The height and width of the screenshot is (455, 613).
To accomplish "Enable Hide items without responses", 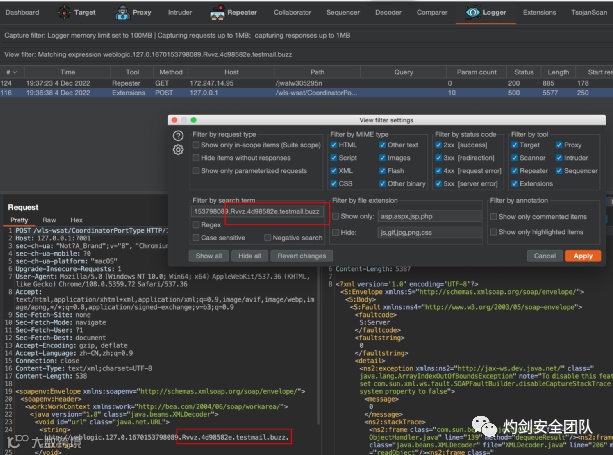I will coord(196,158).
